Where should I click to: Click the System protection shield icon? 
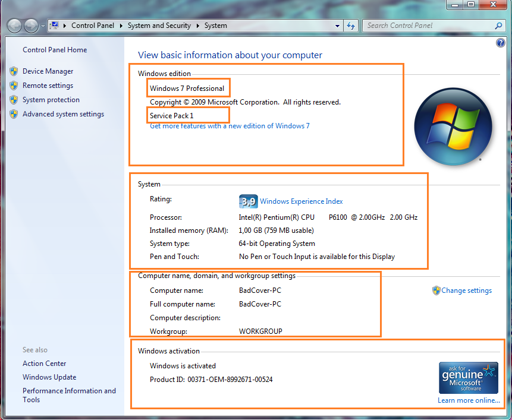click(x=13, y=99)
